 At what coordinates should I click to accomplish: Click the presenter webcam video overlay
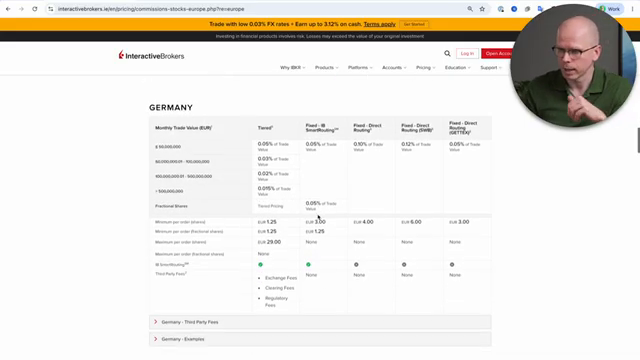coord(573,65)
